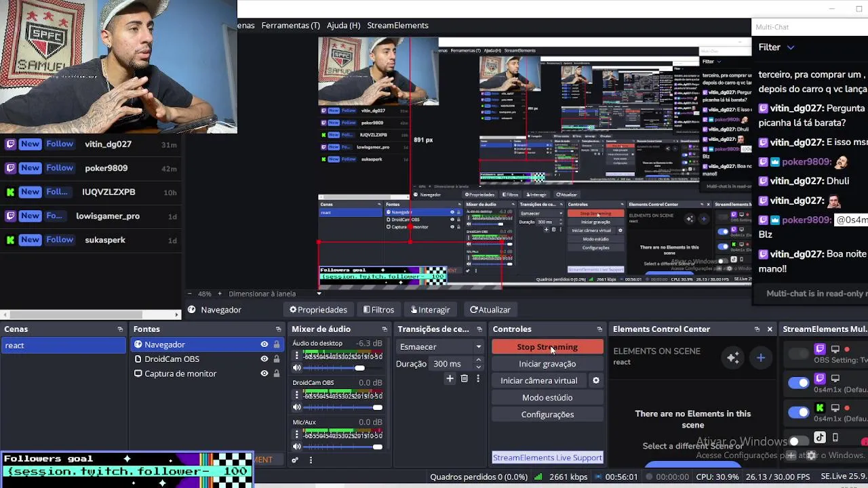Open virtual camera settings gear
Screen dimensions: 868x488
tap(596, 381)
